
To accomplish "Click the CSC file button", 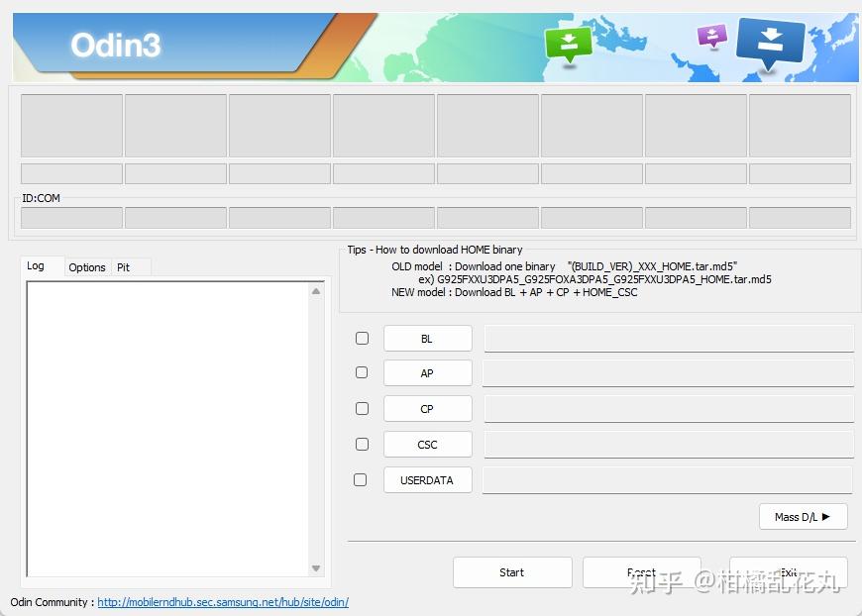I will click(x=428, y=445).
